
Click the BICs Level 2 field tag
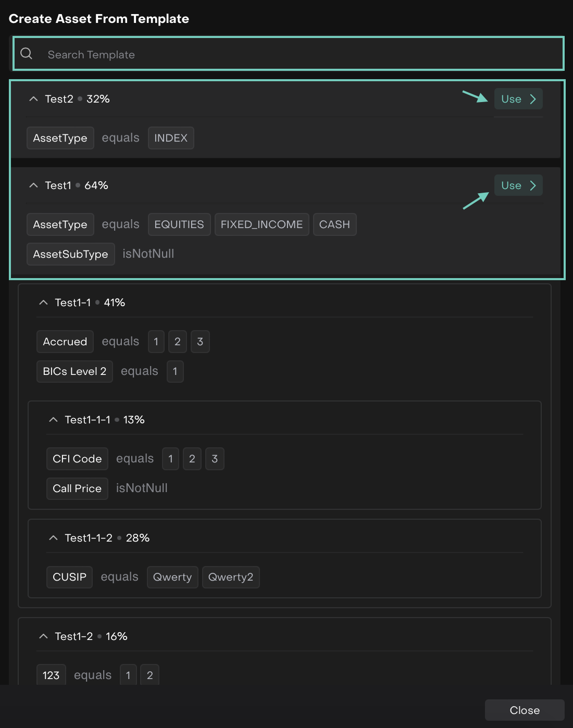click(74, 371)
